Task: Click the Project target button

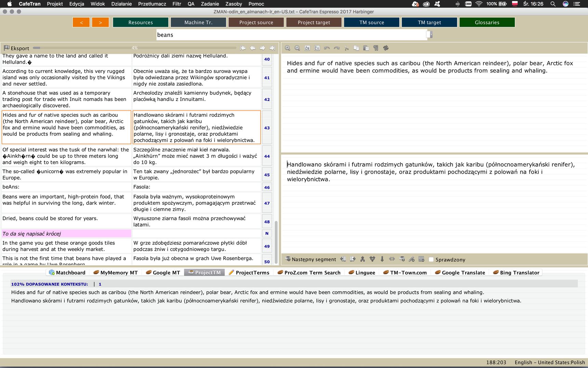Action: 314,22
